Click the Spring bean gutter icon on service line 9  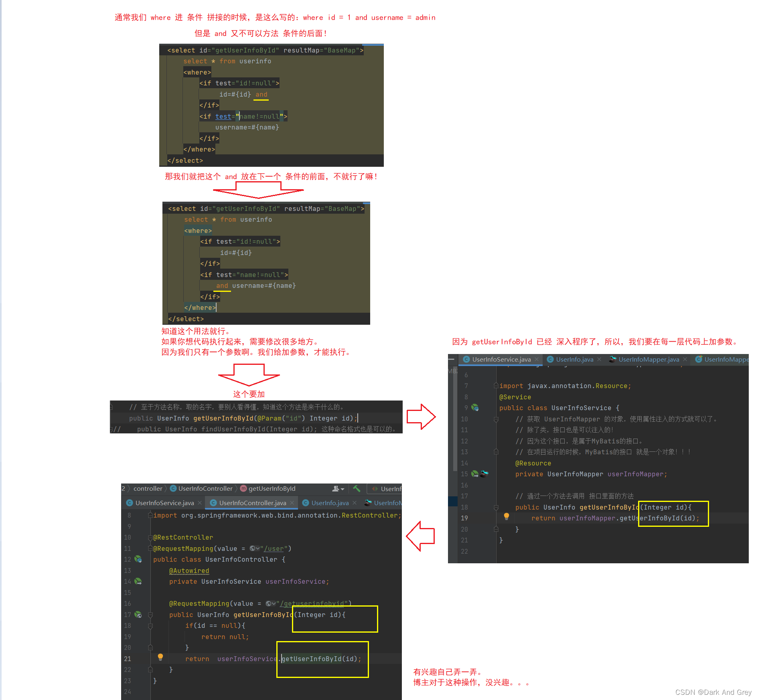(x=475, y=407)
